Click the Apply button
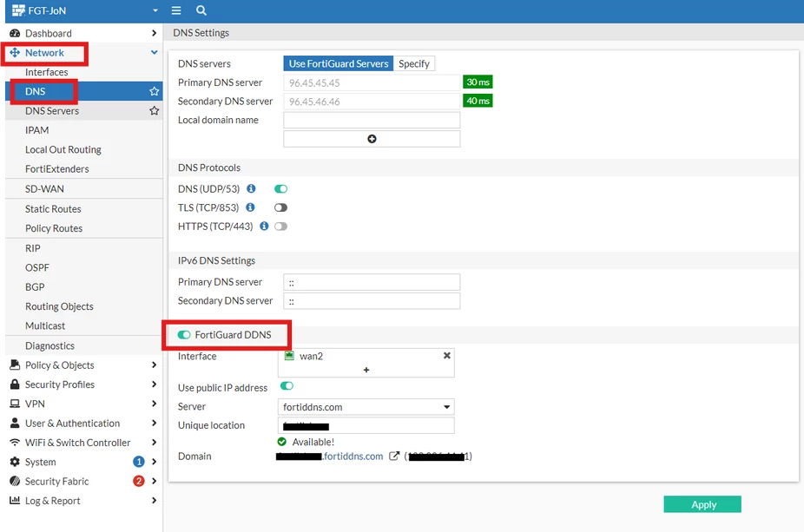Image resolution: width=804 pixels, height=532 pixels. [702, 504]
